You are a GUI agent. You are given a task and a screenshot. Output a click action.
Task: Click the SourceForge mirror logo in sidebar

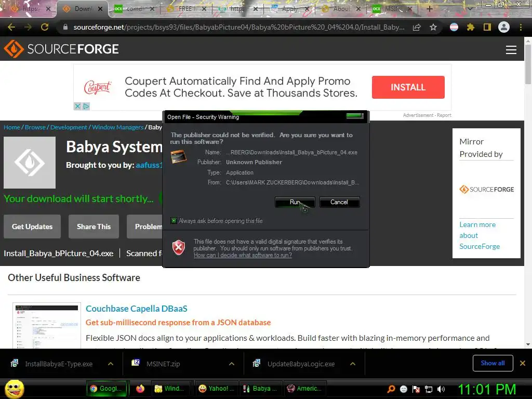(486, 189)
